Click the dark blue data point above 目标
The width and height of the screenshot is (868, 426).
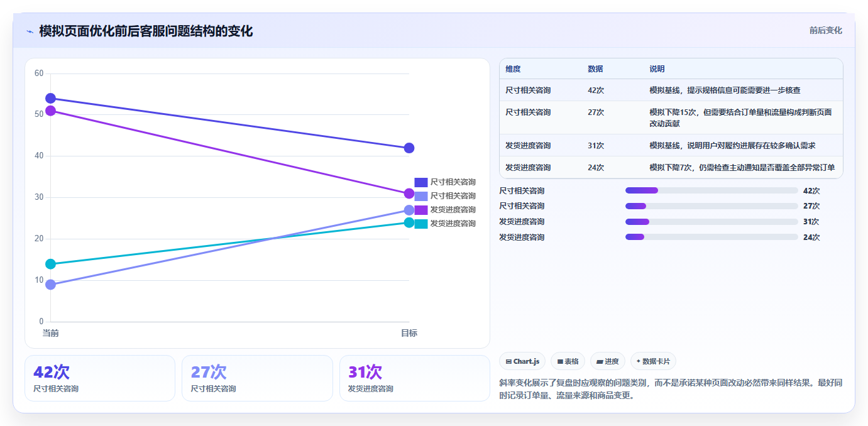(x=409, y=148)
